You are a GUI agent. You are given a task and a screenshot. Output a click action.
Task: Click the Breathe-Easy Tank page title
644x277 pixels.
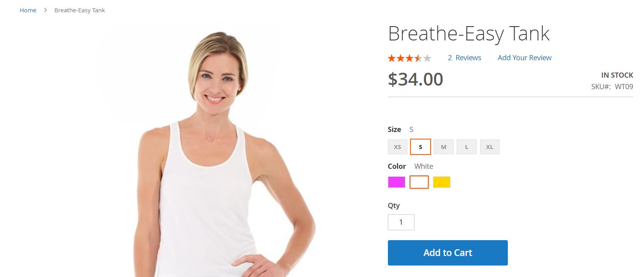[469, 34]
